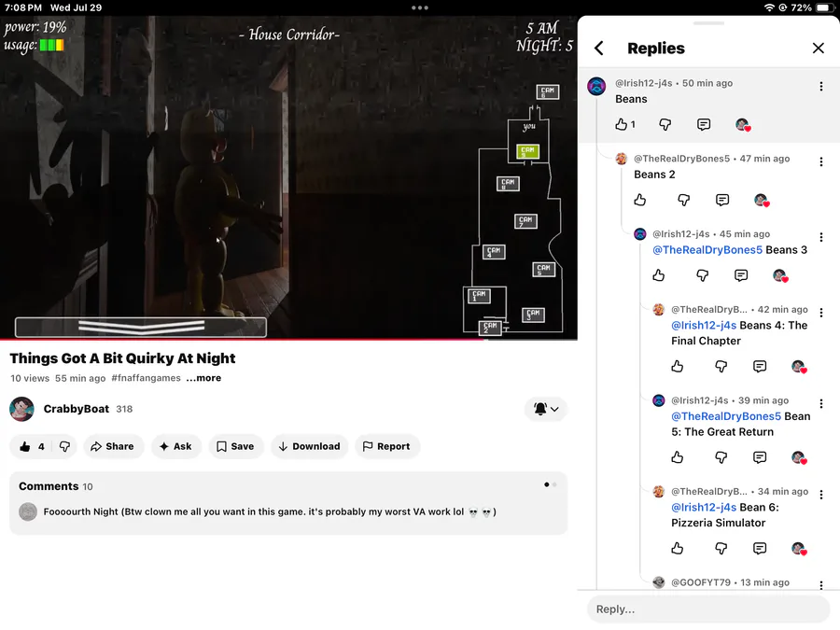840x630 pixels.
Task: Click the video progress bar
Action: tap(288, 340)
